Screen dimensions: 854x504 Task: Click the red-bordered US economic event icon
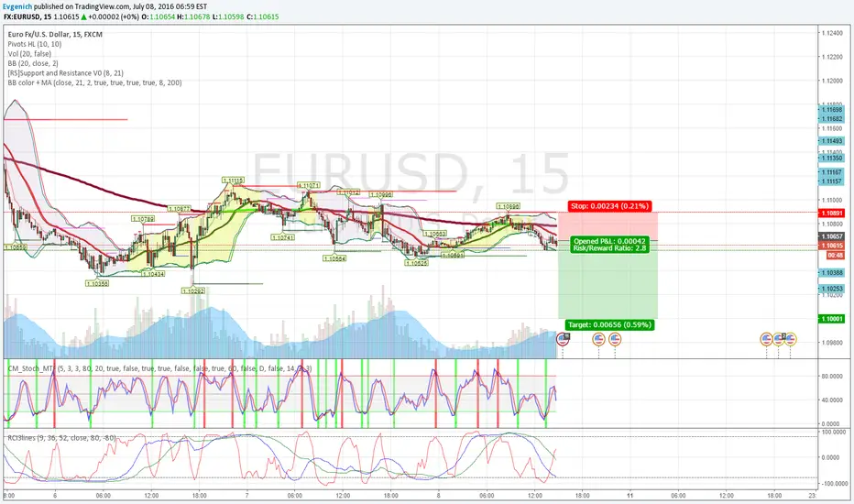(564, 339)
